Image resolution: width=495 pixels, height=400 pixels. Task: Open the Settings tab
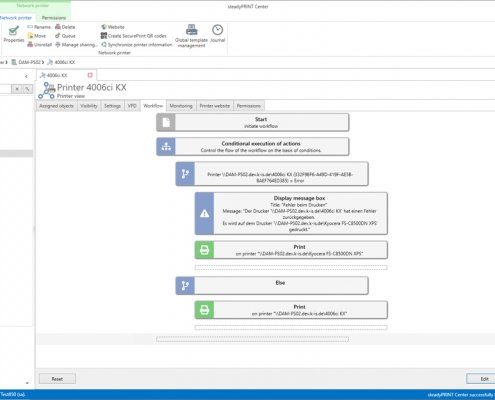112,106
